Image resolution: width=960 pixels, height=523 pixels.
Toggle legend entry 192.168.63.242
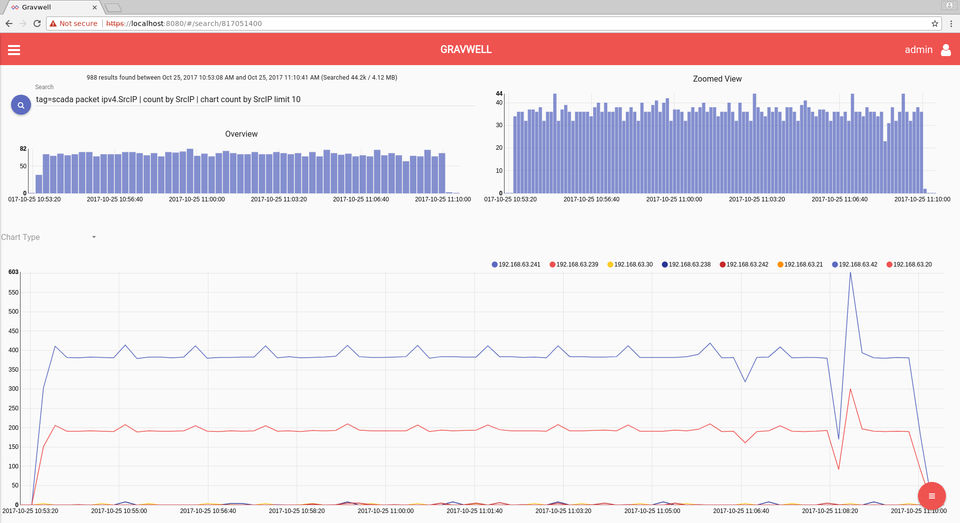744,265
